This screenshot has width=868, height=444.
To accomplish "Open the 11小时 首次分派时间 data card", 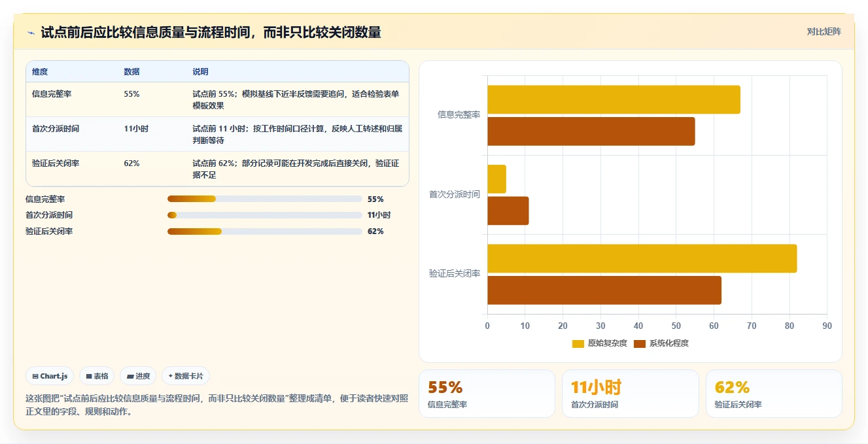I will pos(630,394).
